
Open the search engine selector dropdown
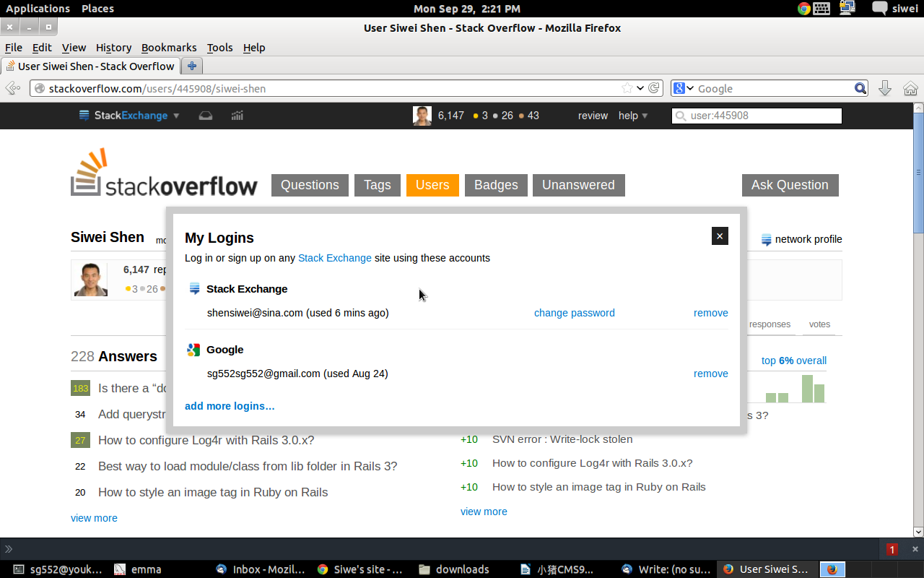681,87
